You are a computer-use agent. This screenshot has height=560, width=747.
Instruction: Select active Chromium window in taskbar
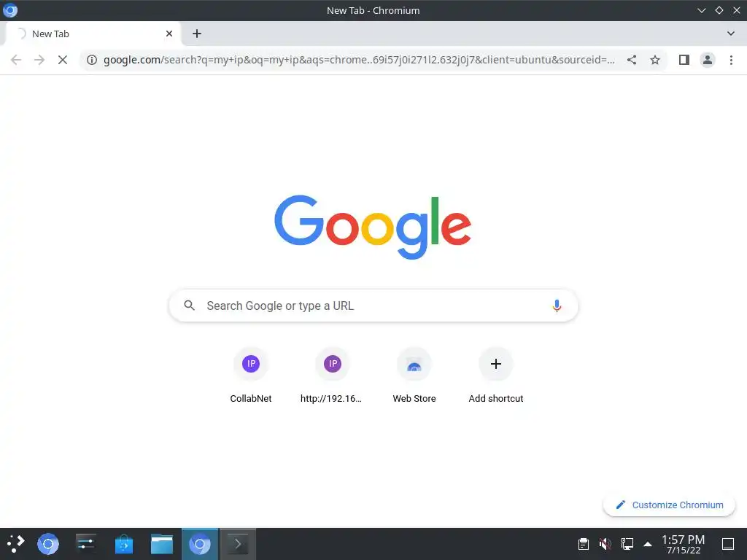point(200,544)
